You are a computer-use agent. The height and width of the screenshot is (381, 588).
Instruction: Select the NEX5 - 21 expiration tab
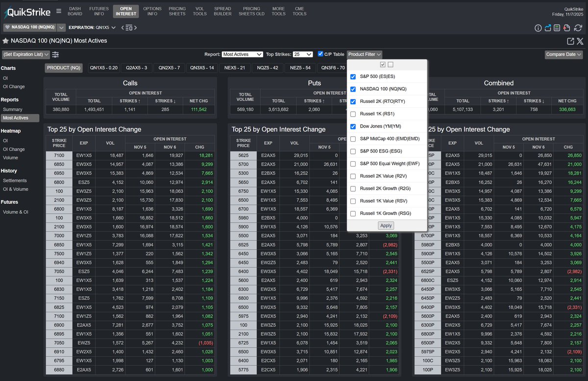coord(235,68)
